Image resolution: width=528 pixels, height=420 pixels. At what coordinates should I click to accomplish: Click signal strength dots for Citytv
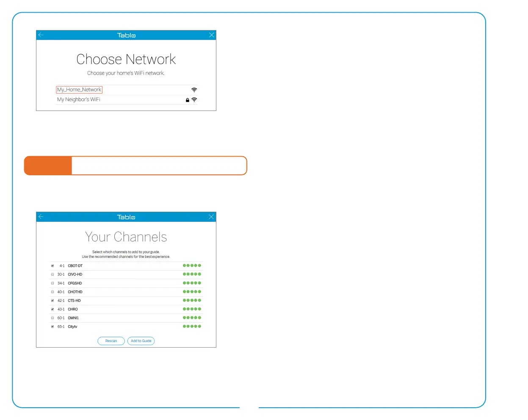192,326
